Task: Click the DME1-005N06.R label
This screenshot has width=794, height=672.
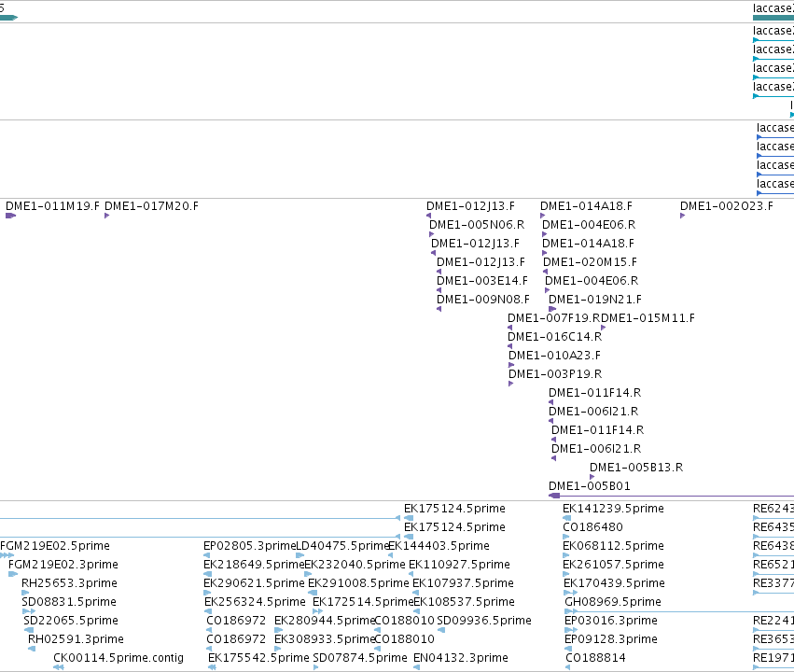Action: point(477,225)
